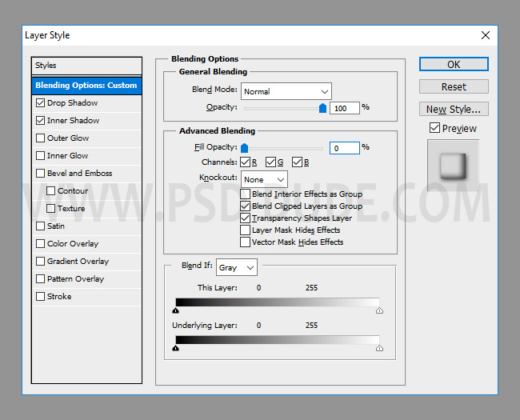Enable the Bevel and Emboss checkbox
The image size is (520, 420).
pos(41,174)
